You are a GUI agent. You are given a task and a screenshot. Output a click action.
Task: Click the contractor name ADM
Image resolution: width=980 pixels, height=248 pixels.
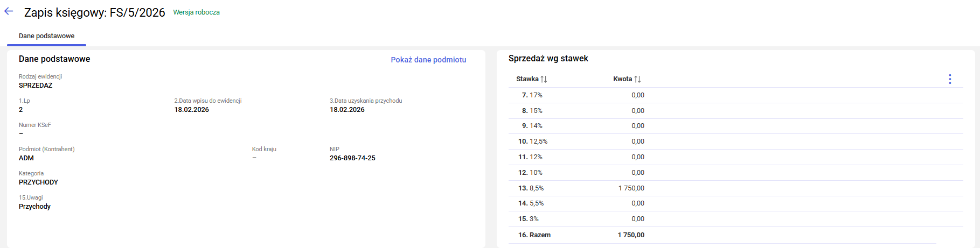click(x=26, y=158)
